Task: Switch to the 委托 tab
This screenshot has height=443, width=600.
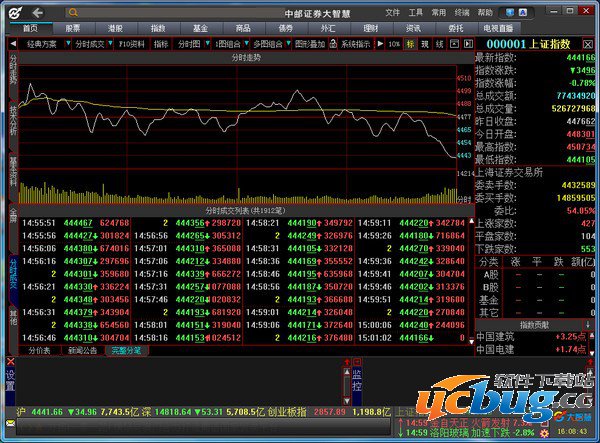Action: 456,28
